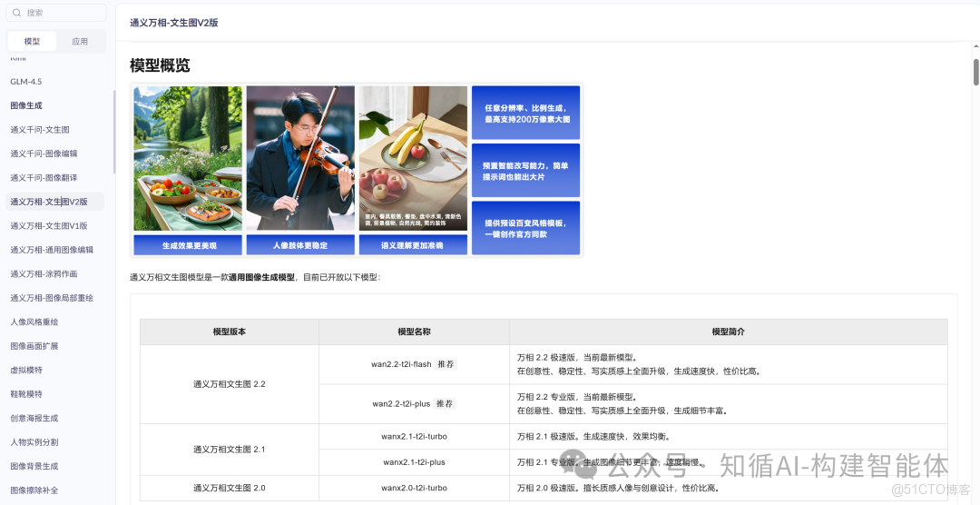Switch to the 应用 tab

[x=80, y=41]
